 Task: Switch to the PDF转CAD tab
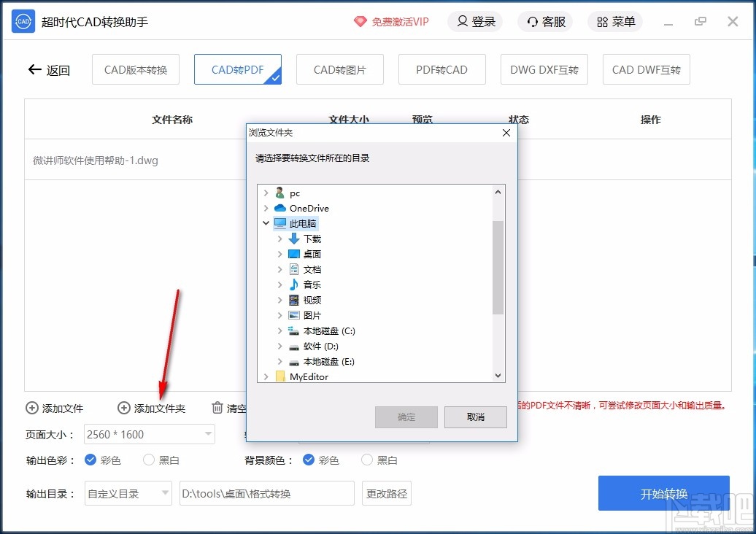point(441,69)
